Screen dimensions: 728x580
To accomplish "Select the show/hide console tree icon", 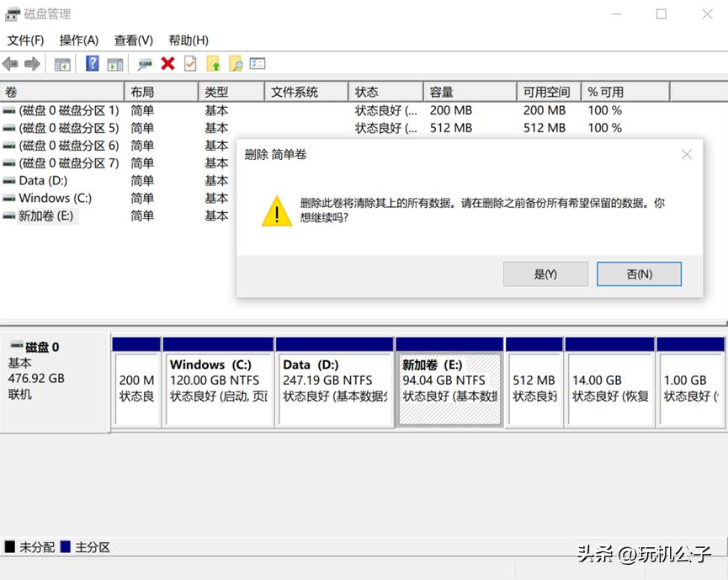I will (x=61, y=63).
